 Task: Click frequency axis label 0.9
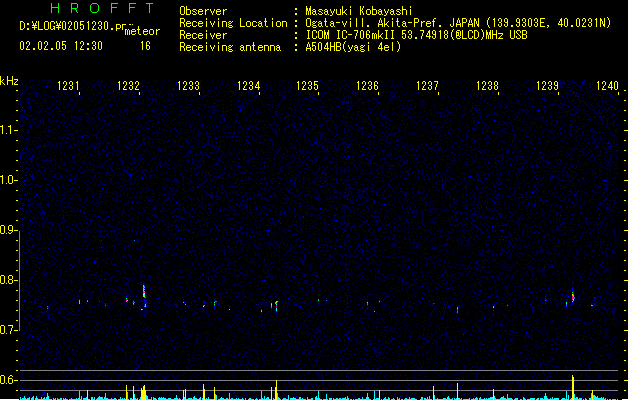(x=8, y=230)
